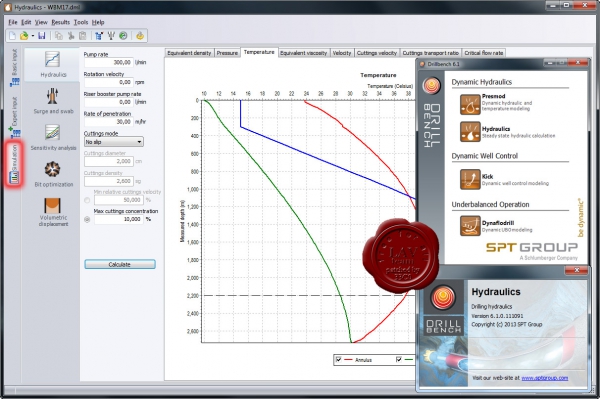Click the Drillbench round logo icon
600x399 pixels.
pos(432,85)
